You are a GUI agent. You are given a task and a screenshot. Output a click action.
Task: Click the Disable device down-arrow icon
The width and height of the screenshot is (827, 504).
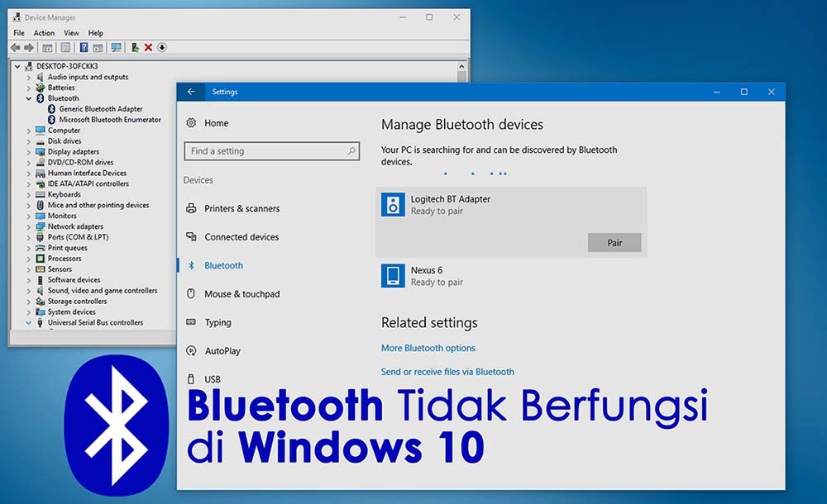coord(162,47)
